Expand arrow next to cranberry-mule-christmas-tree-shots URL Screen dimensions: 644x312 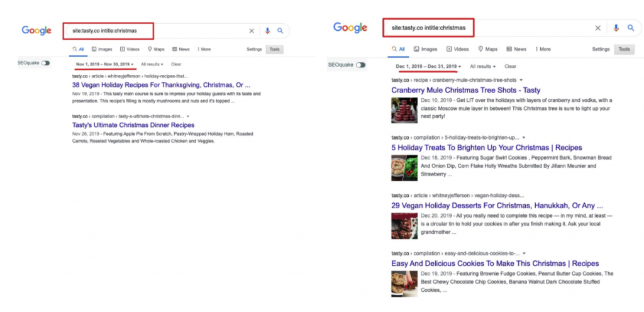point(521,80)
